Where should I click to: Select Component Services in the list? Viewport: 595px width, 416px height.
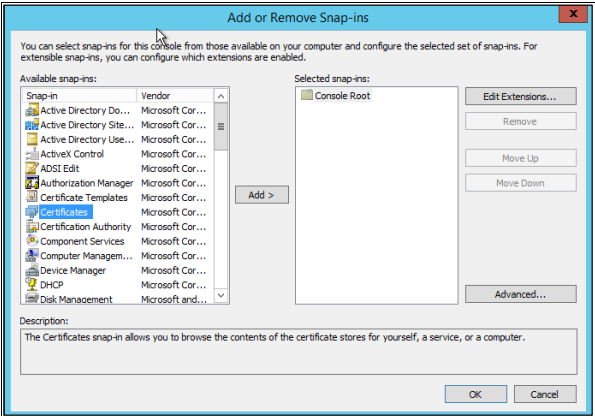82,241
